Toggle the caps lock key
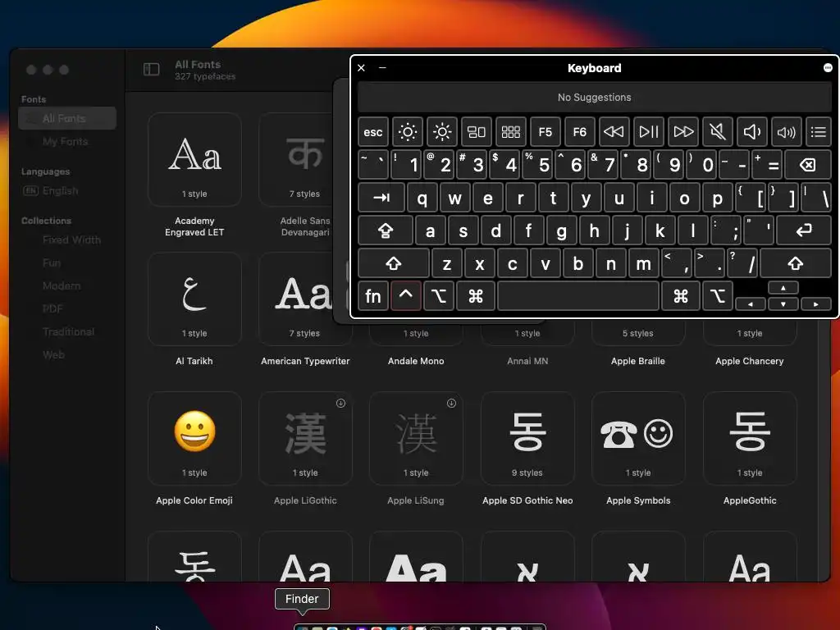The width and height of the screenshot is (840, 630). click(x=386, y=231)
